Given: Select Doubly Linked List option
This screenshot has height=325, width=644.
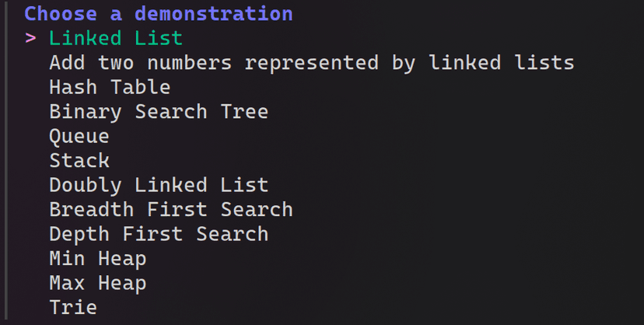Looking at the screenshot, I should point(159,185).
